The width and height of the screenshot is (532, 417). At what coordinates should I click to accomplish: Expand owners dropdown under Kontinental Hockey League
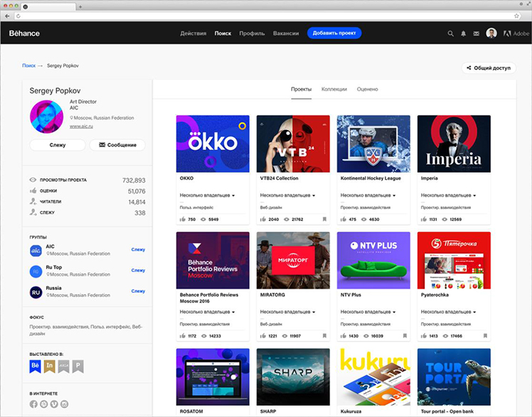(368, 195)
